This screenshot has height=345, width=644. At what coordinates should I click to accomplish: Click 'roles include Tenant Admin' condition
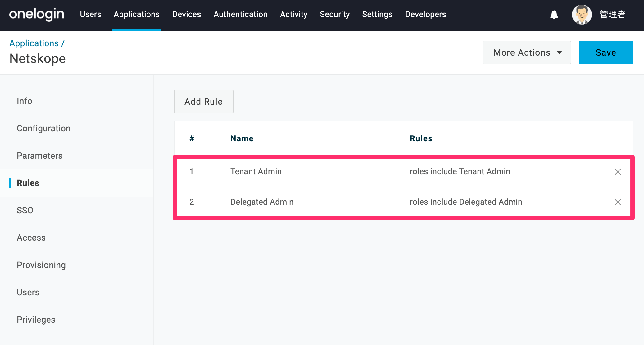tap(460, 171)
